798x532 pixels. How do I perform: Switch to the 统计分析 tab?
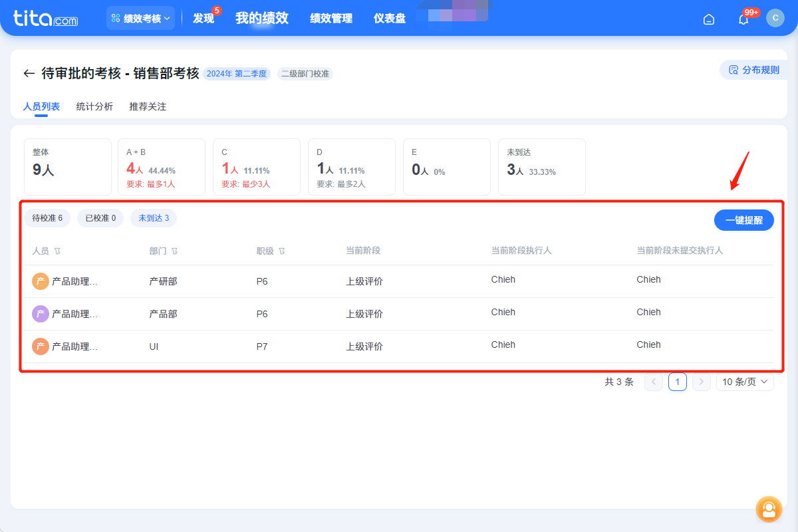(x=94, y=106)
